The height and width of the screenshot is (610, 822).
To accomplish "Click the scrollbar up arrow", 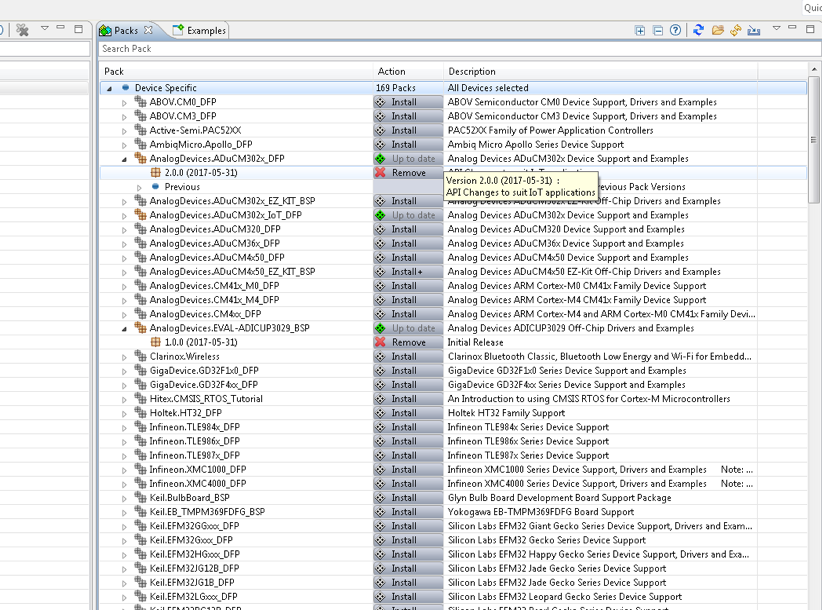I will click(x=814, y=69).
